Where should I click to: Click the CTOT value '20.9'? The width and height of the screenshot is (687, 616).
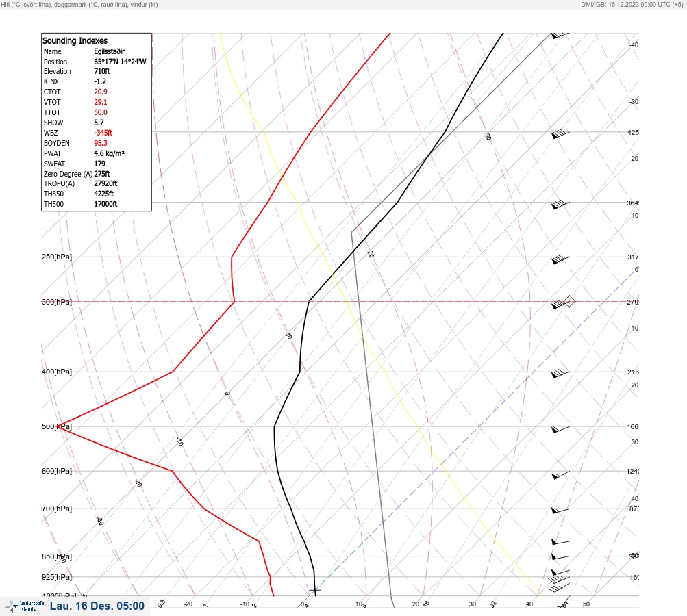coord(100,92)
